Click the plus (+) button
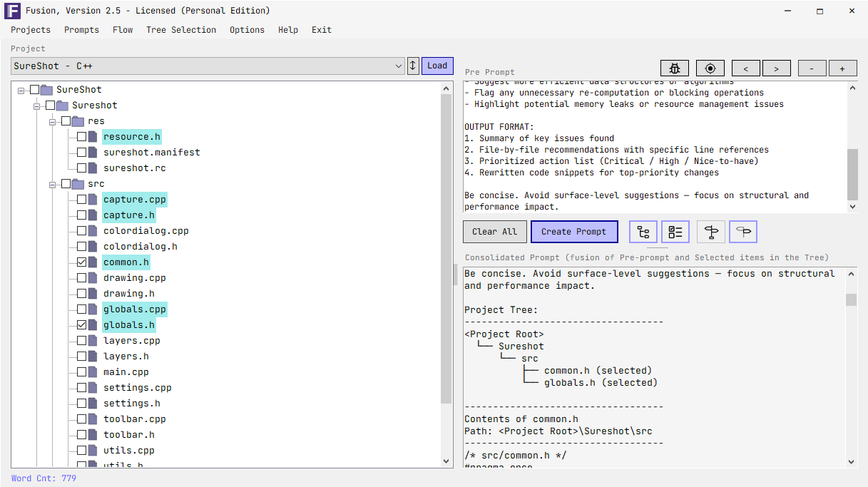 pos(842,68)
